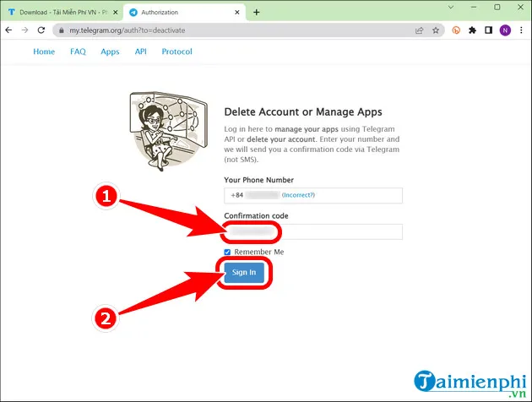Open the orange extension icon in toolbar
The width and height of the screenshot is (532, 402).
pos(456,30)
